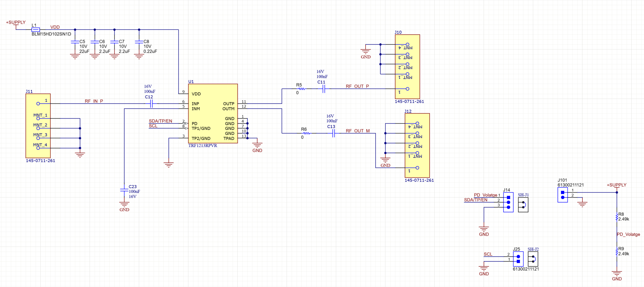644x287 pixels.
Task: Click resistor R5 symbol
Action: coord(301,89)
